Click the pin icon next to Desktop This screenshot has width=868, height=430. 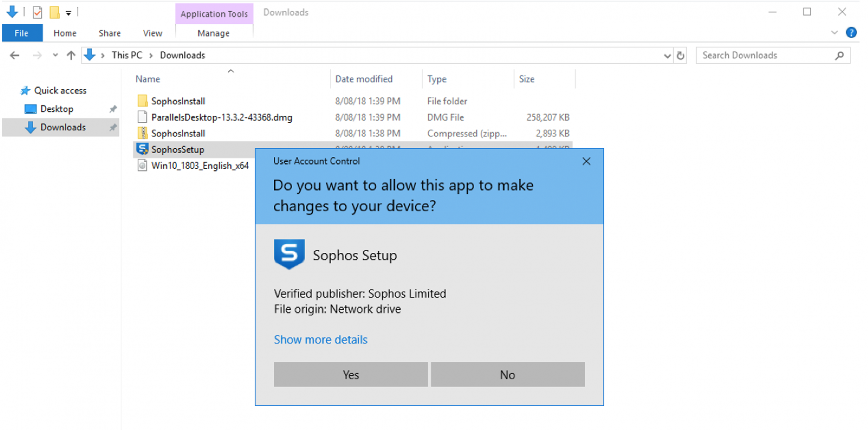(113, 109)
